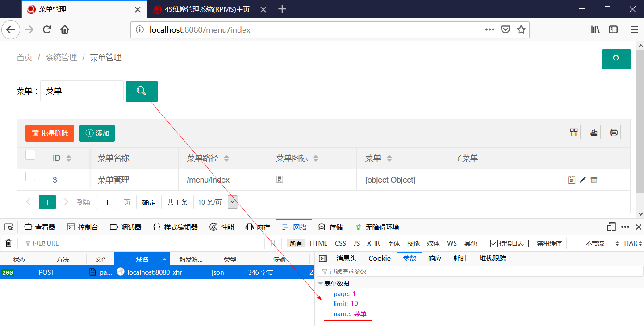Enable the 禁用缓存 checkbox in the Network panel
Image resolution: width=644 pixels, height=326 pixels.
pos(532,243)
